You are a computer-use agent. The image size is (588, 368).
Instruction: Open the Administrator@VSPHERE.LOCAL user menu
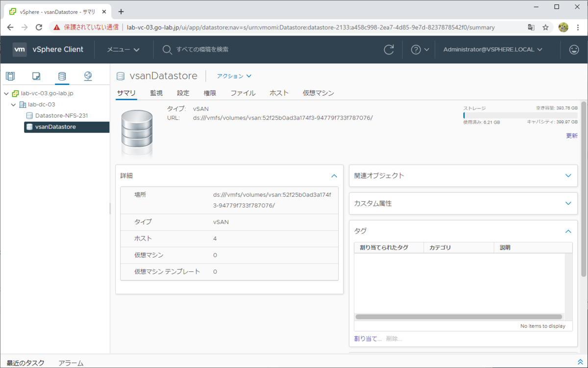[492, 50]
